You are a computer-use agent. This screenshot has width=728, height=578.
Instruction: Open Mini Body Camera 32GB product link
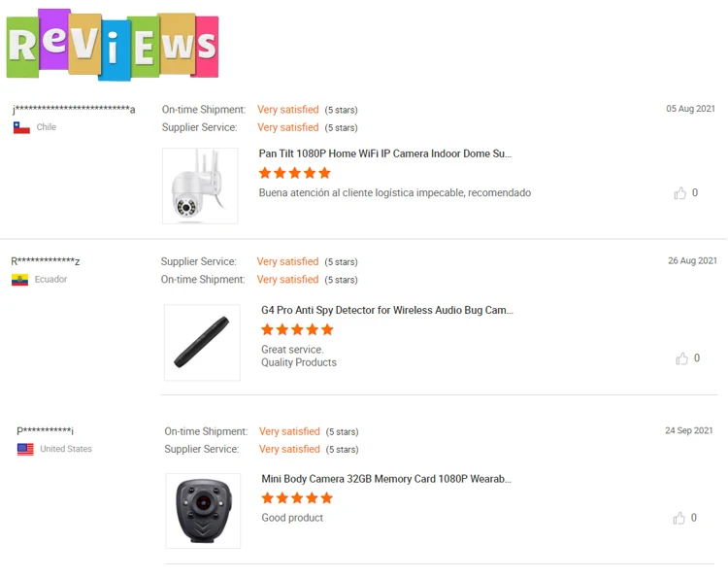click(386, 479)
